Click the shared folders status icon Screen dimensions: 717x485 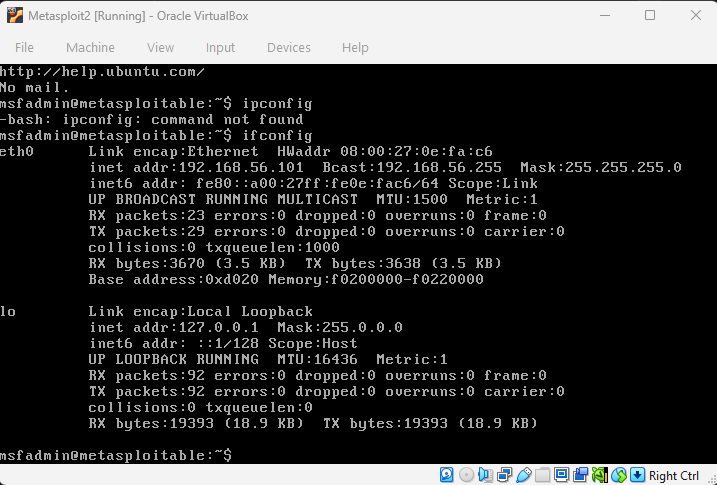pos(542,475)
